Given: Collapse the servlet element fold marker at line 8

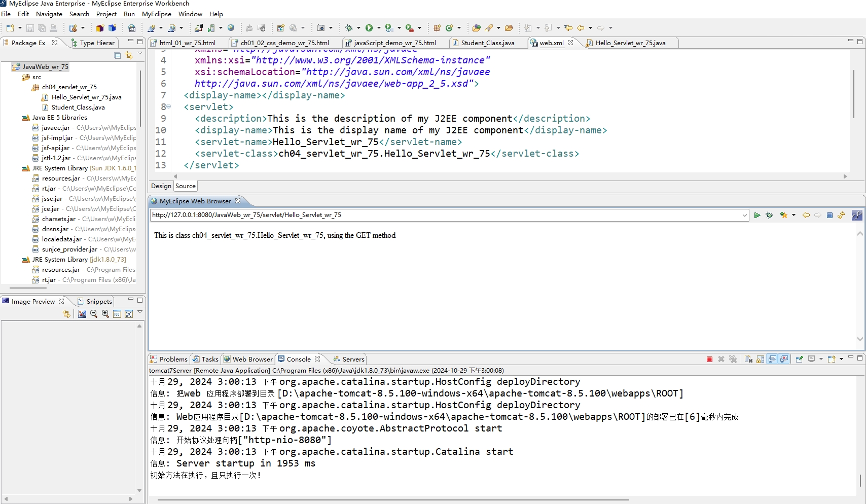Looking at the screenshot, I should pos(169,106).
